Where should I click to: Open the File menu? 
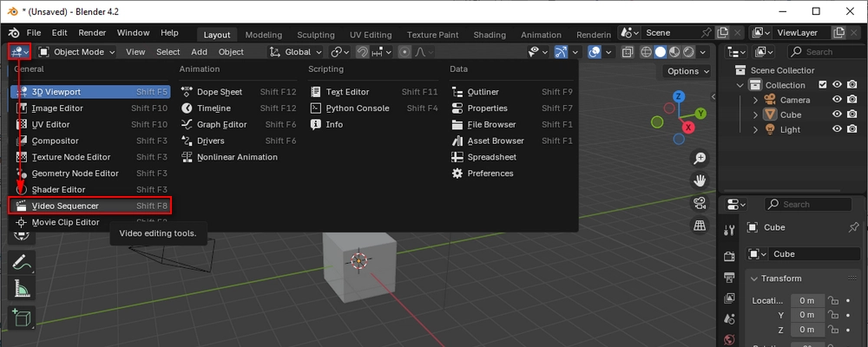34,33
